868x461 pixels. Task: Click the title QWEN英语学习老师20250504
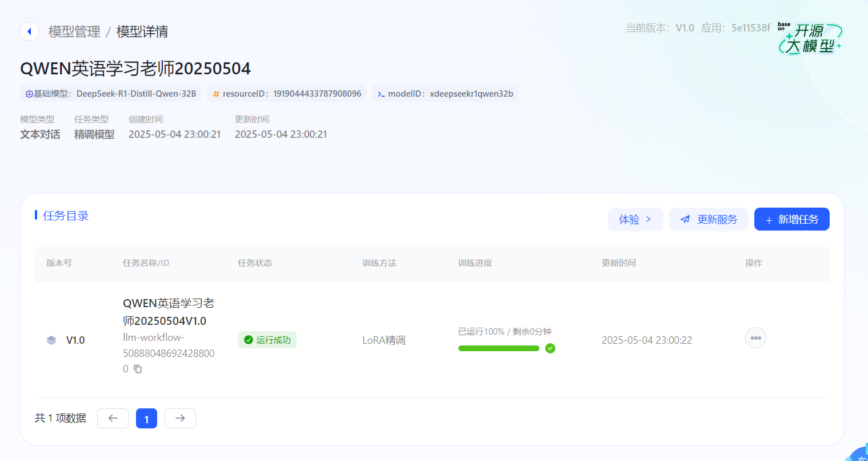click(x=135, y=69)
